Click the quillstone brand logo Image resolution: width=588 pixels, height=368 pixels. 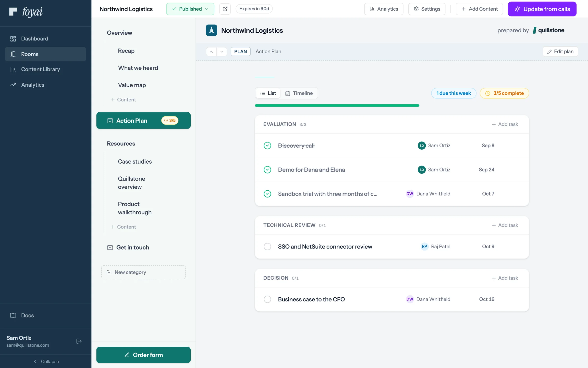(549, 30)
